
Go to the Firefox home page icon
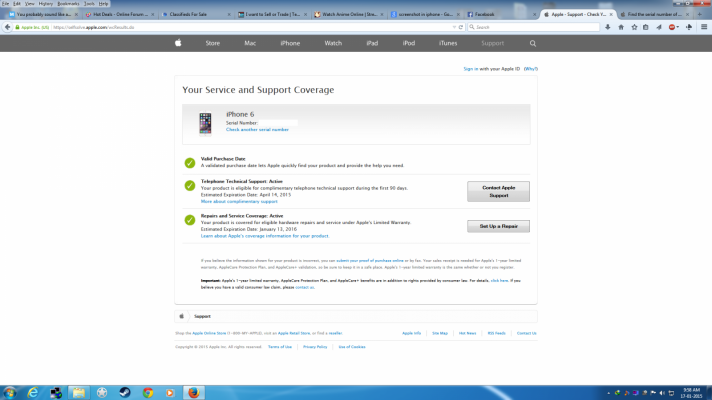point(621,27)
